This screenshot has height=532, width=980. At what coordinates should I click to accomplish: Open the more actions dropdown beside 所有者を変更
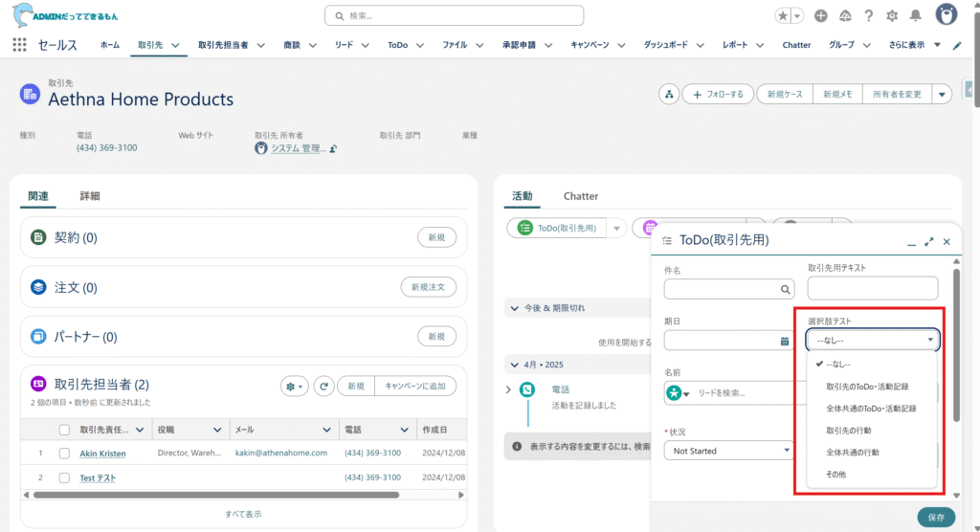(942, 95)
